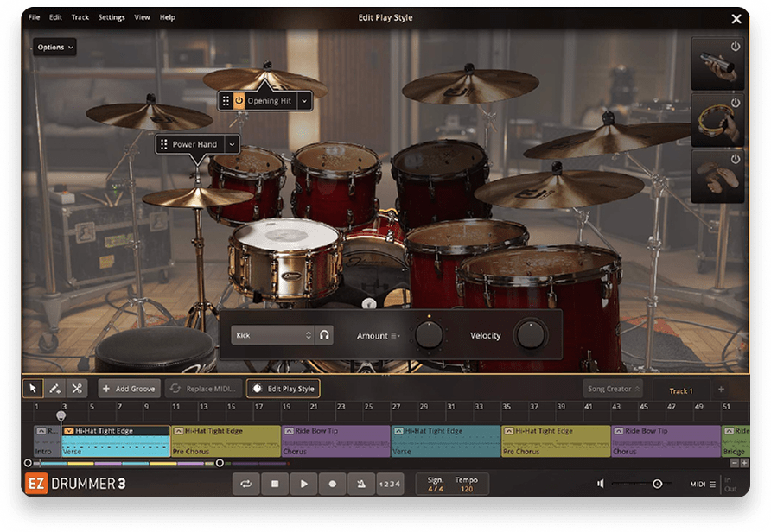Select the arrow pointer tool
The height and width of the screenshot is (532, 771).
(33, 389)
